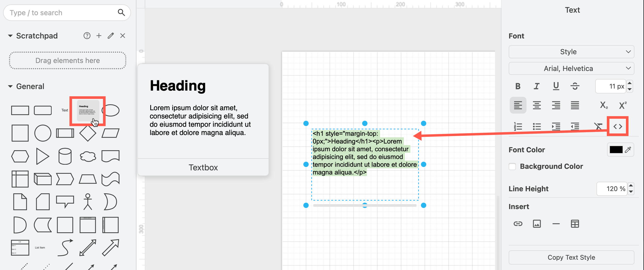Click the Line Height percent field

(x=612, y=189)
